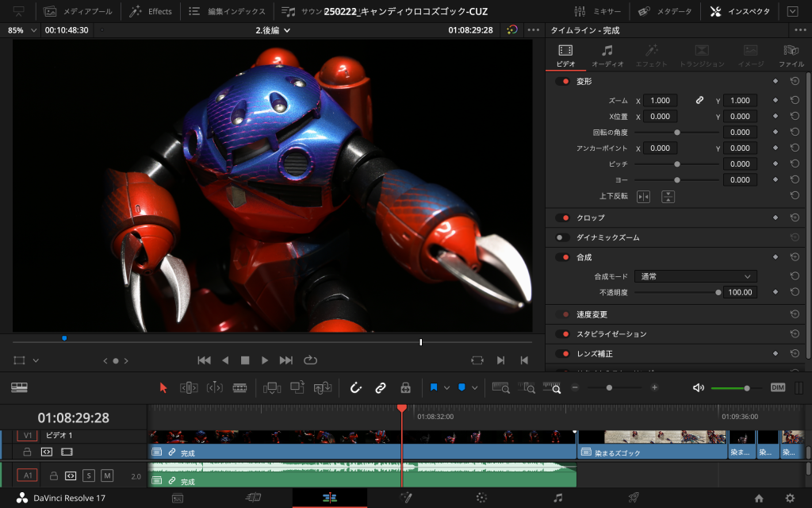Viewport: 812px width, 508px height.
Task: Select the Trim edit mode
Action: [189, 387]
